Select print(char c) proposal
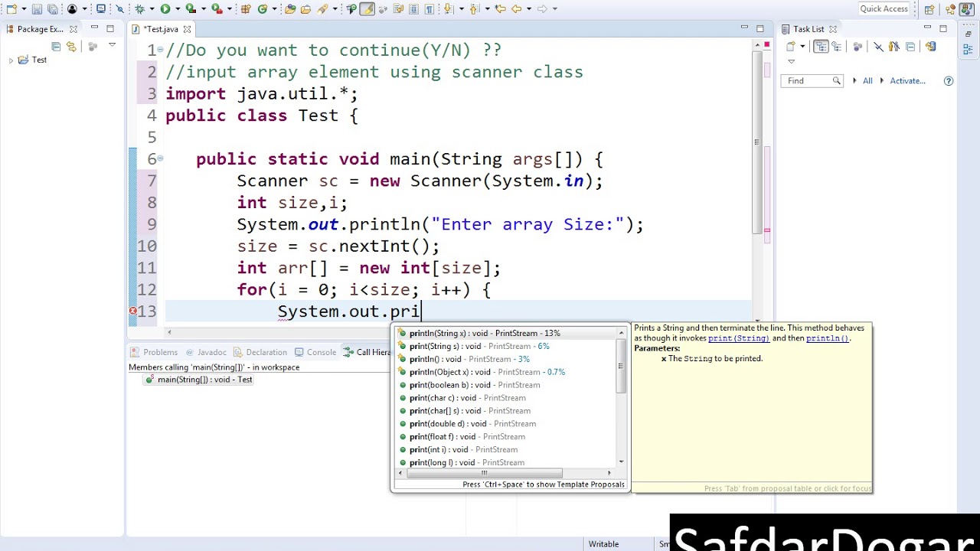This screenshot has height=551, width=980. click(x=506, y=398)
